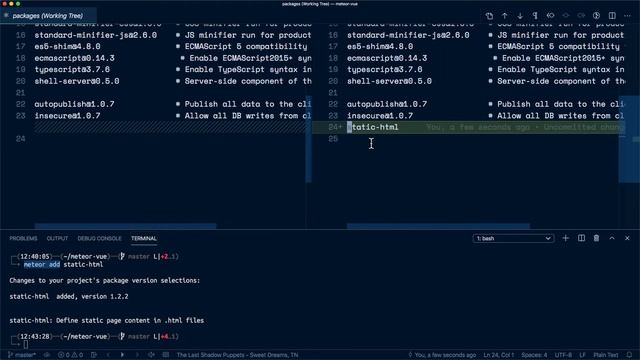Toggle whitespace paragraph icon in diff toolbar

coord(535,16)
